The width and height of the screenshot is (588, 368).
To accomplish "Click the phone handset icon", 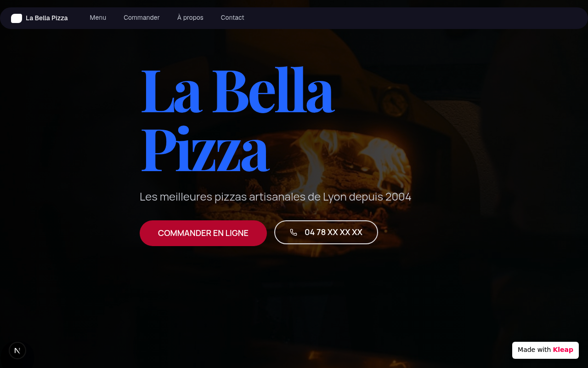I will pos(294,232).
